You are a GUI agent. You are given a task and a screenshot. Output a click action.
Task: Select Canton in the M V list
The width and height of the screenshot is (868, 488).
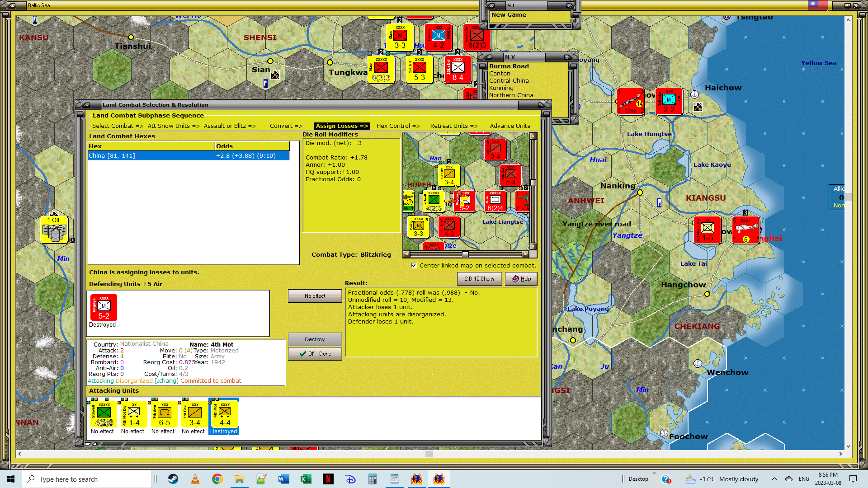(x=500, y=73)
